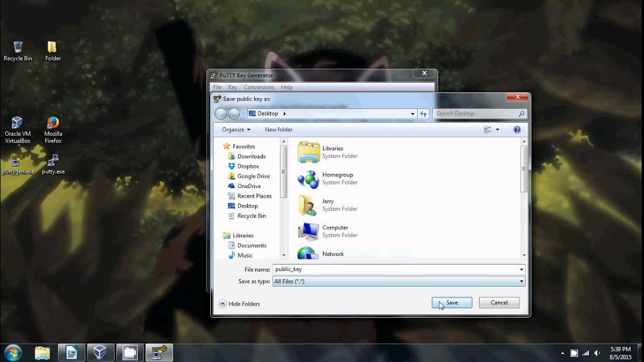Click the PuTTYgen icon in the taskbar
This screenshot has height=362, width=644.
click(x=159, y=352)
